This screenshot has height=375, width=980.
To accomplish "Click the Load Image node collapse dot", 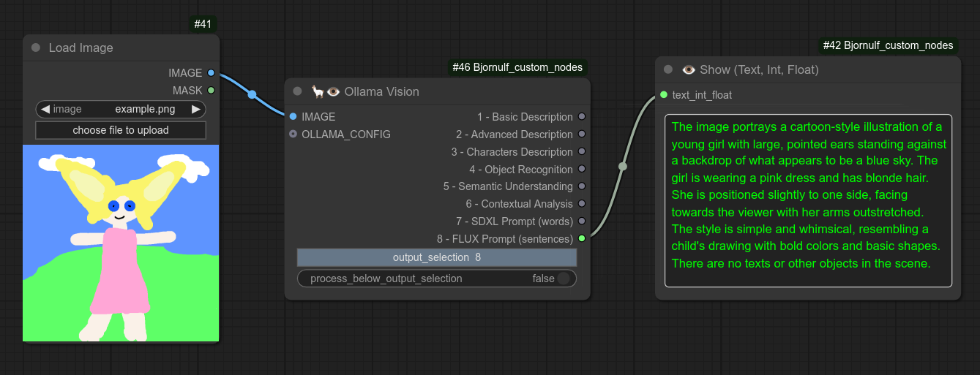I will coord(36,48).
